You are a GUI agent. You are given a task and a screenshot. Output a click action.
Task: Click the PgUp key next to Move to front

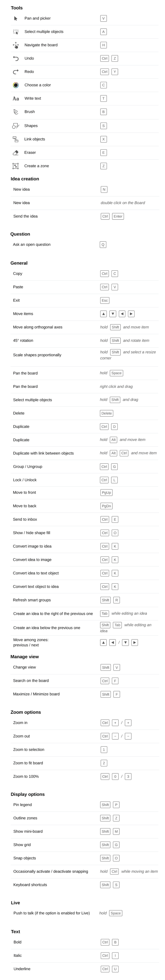coord(106,493)
